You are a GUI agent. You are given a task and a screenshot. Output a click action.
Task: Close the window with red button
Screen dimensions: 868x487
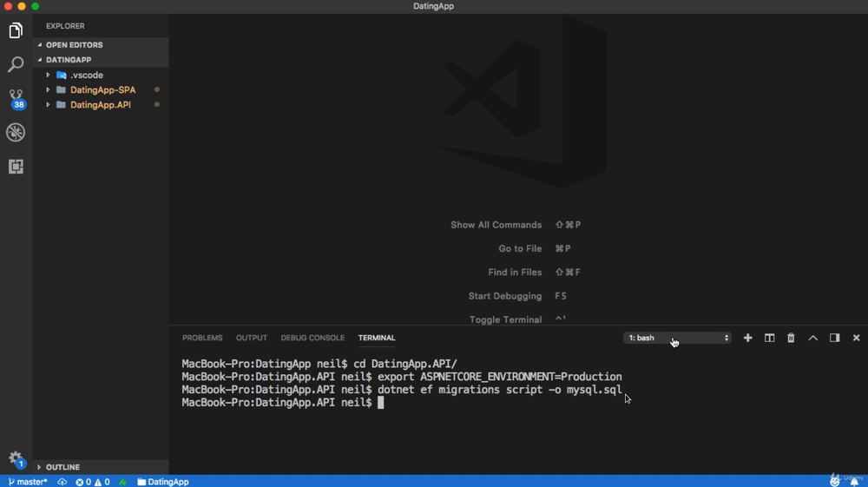[x=8, y=6]
